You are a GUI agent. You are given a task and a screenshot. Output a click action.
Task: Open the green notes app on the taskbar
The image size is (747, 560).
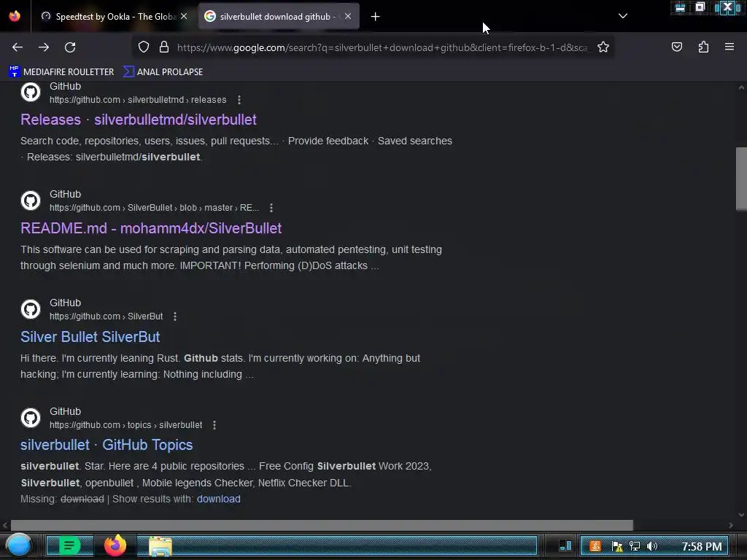(69, 545)
